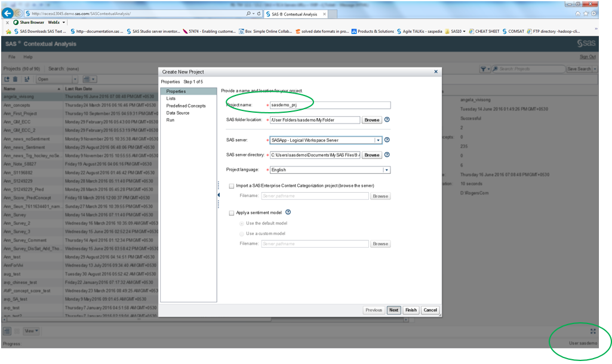Select Properties step in wizard list

tap(189, 91)
